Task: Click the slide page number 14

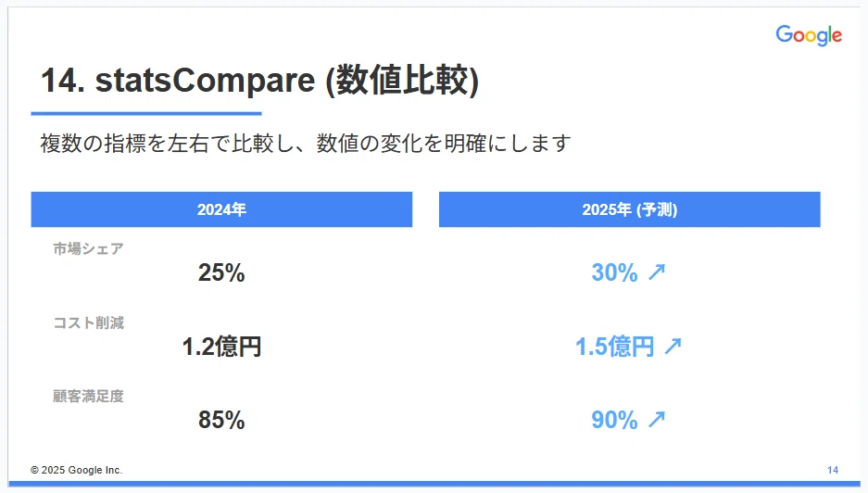Action: coord(833,470)
